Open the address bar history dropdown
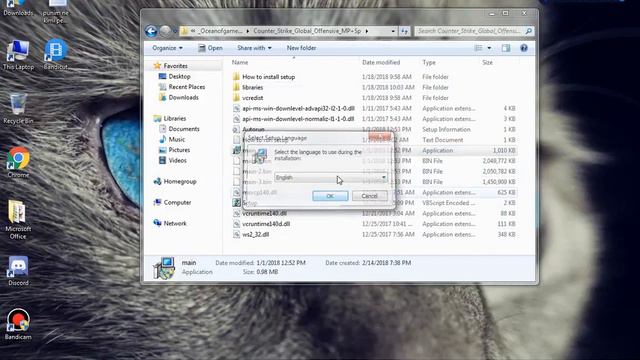The height and width of the screenshot is (360, 640). pos(393,31)
